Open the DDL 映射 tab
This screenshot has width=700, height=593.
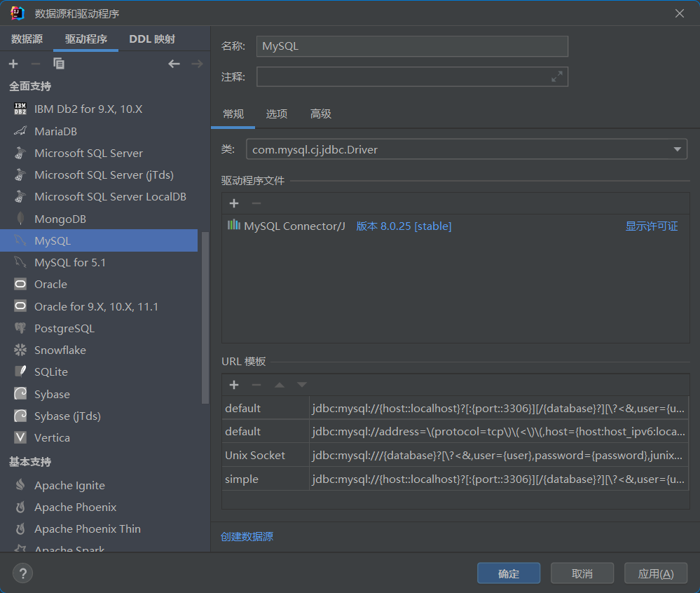[x=152, y=39]
